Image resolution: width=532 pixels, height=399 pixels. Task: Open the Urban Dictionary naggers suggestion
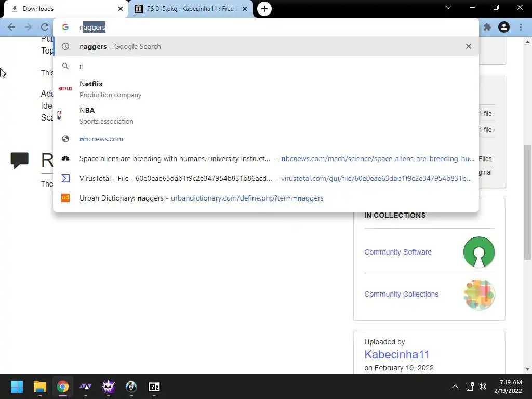tap(267, 198)
